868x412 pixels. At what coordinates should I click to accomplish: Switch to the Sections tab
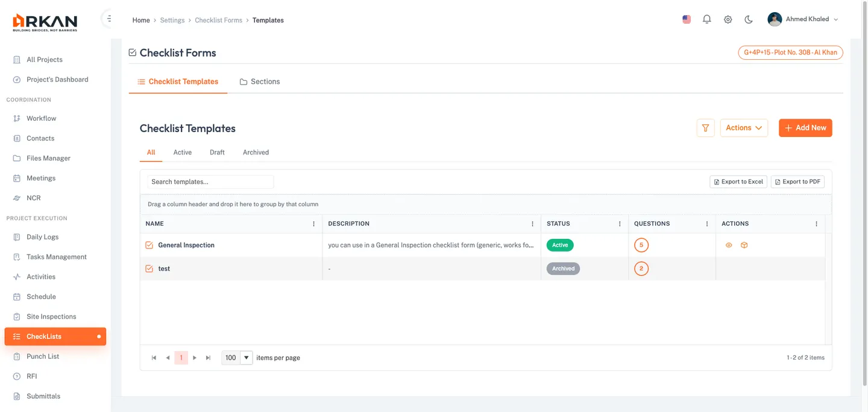pyautogui.click(x=260, y=81)
